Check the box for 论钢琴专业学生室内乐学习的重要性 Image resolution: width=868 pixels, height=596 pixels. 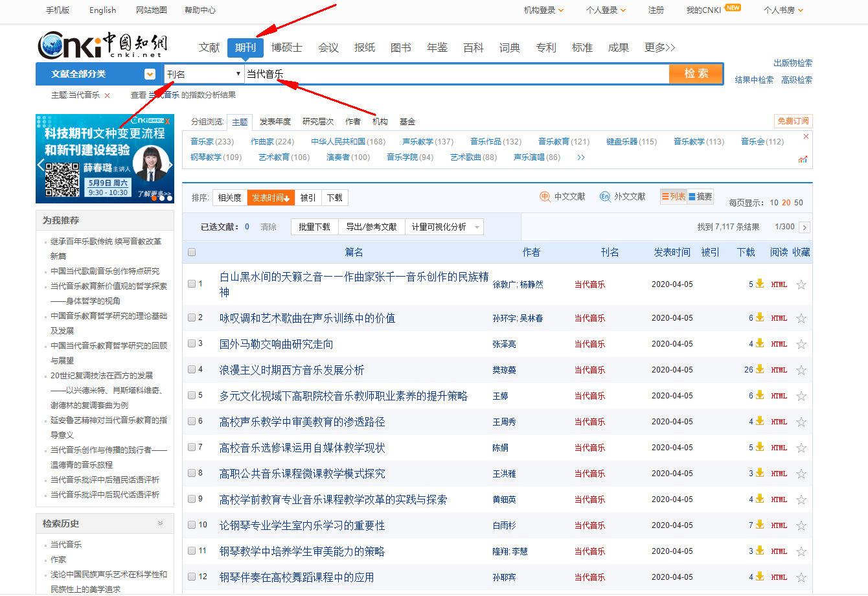coord(192,525)
